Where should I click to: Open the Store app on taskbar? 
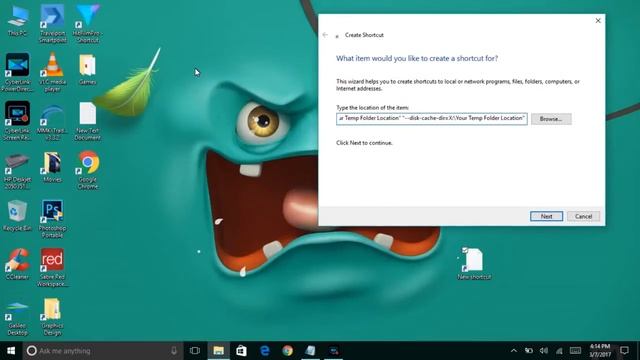pyautogui.click(x=241, y=351)
